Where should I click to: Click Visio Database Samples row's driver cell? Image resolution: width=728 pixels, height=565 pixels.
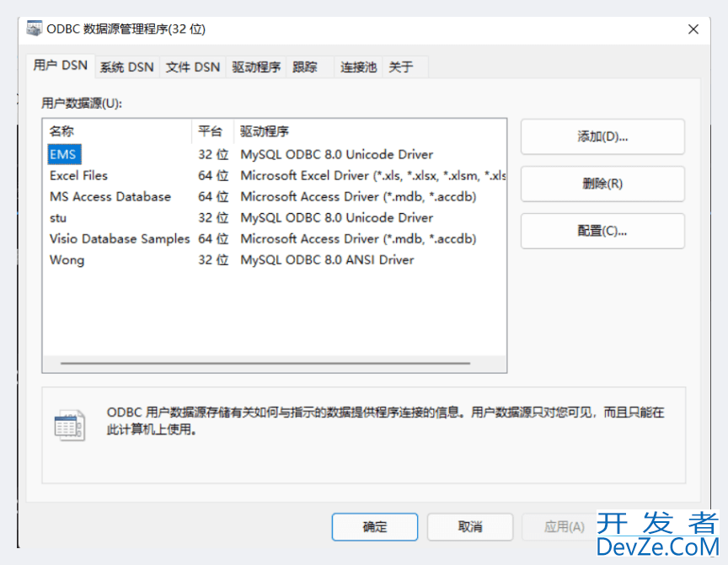[x=358, y=239]
